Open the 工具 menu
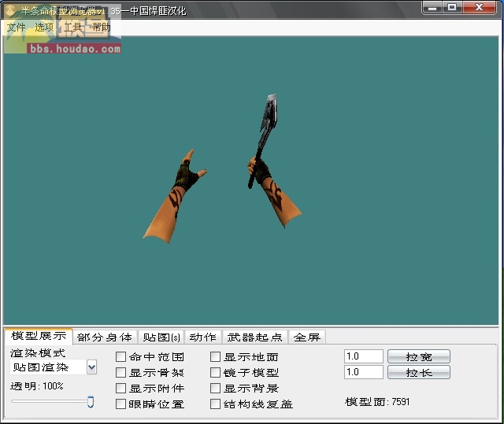Screen dimensions: 504x424 72,28
